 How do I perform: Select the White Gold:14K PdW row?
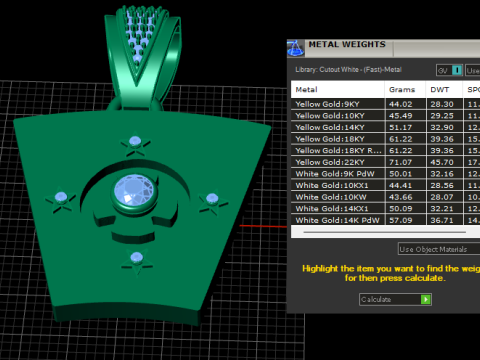coord(385,220)
